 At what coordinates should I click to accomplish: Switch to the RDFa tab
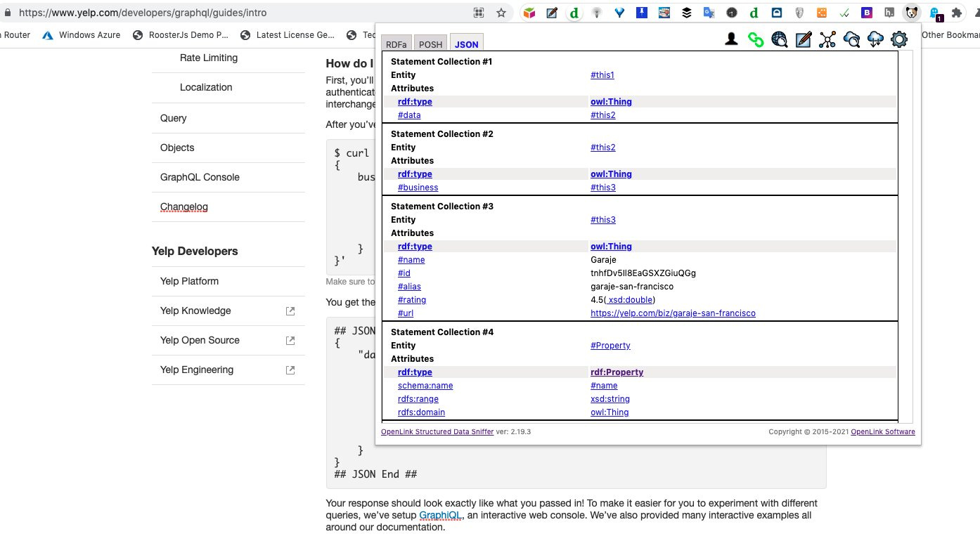point(396,44)
